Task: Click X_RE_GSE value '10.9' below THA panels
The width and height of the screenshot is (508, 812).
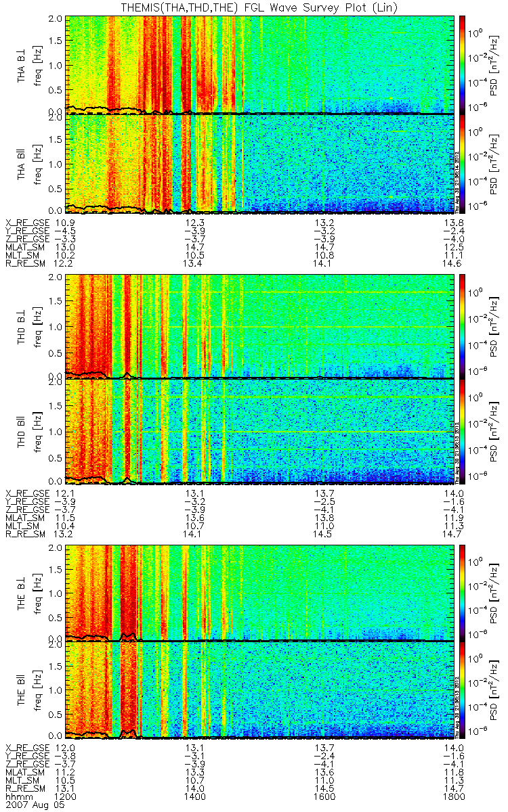Action: (66, 223)
